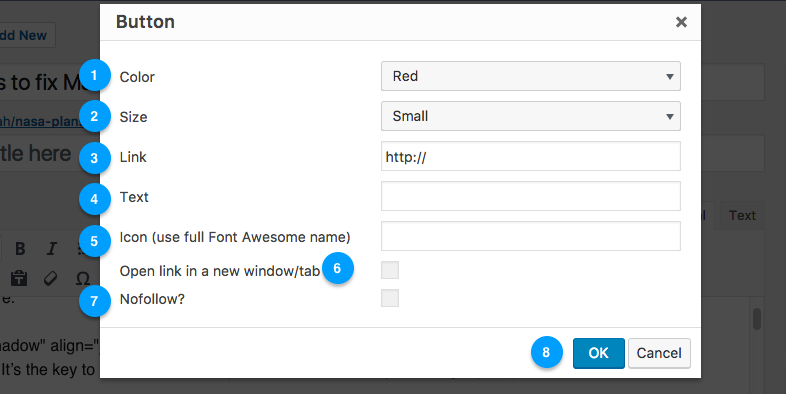Click the Link URL input field
786x394 pixels.
[x=531, y=156]
